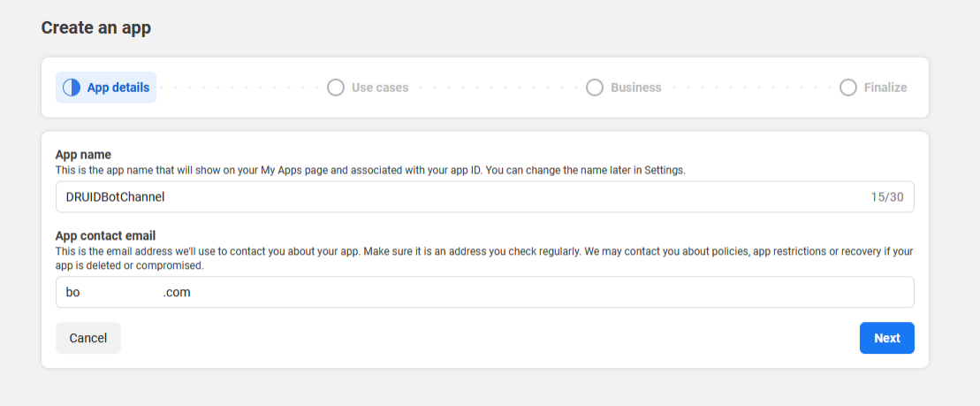980x406 pixels.
Task: Click the half-filled App details step icon
Action: click(x=72, y=88)
